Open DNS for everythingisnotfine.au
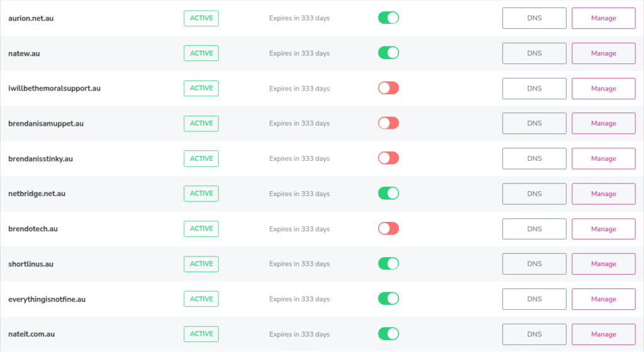Screen dimensions: 644x352 click(534, 299)
